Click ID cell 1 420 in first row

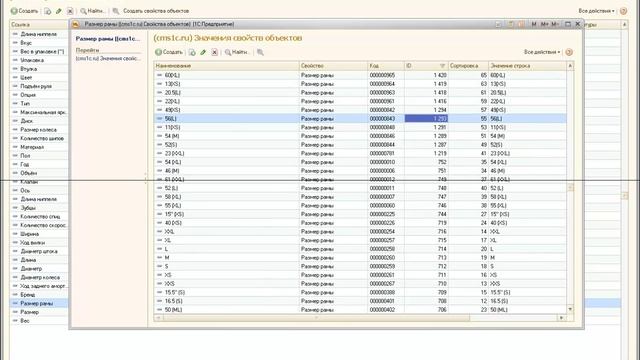pos(426,75)
